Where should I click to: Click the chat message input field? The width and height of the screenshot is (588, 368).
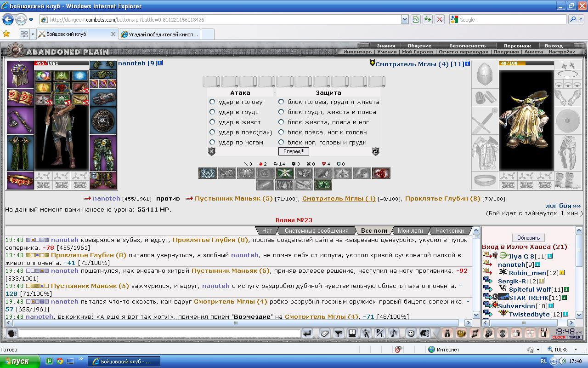[160, 333]
